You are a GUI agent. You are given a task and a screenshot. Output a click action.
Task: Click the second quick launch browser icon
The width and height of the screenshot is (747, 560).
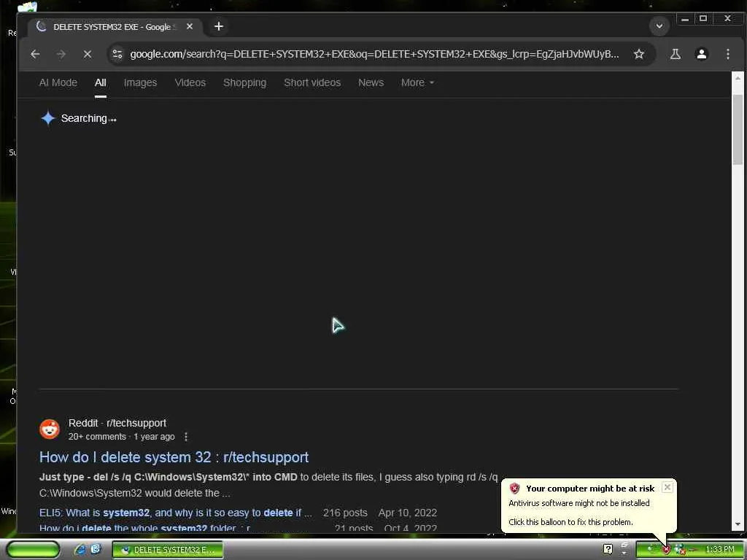click(96, 549)
